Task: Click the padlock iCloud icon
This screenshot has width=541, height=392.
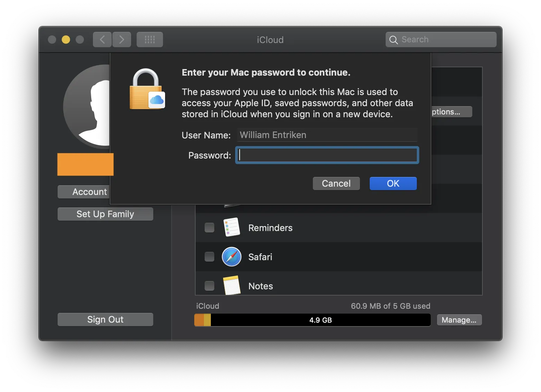Action: pos(147,89)
